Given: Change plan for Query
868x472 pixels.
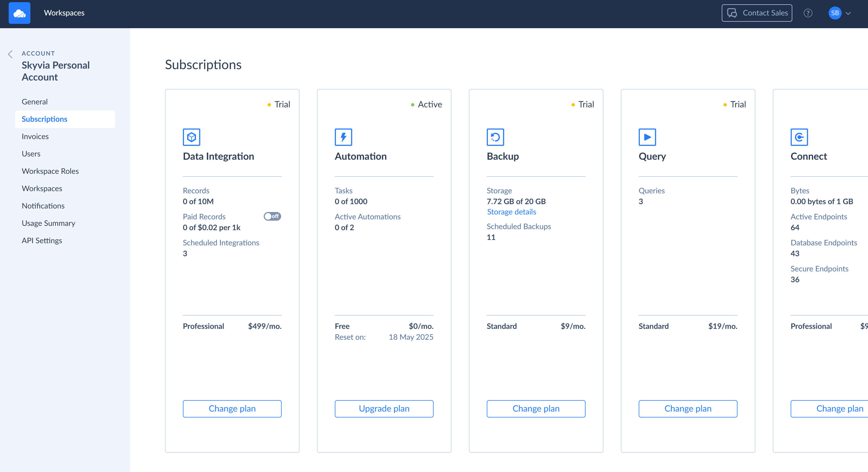Looking at the screenshot, I should pyautogui.click(x=688, y=409).
